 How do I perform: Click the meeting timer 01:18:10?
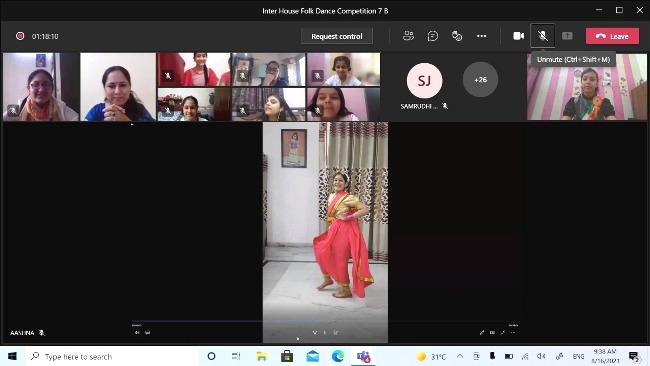[x=45, y=36]
